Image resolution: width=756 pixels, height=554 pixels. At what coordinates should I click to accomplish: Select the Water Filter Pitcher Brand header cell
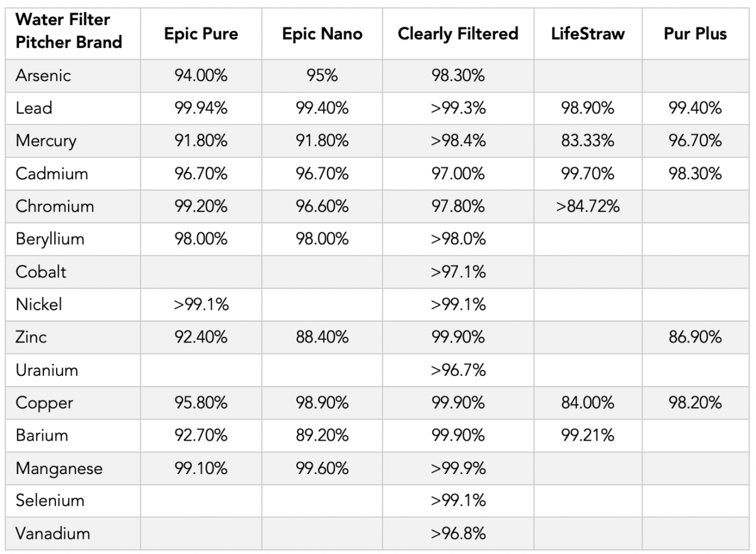(x=69, y=31)
